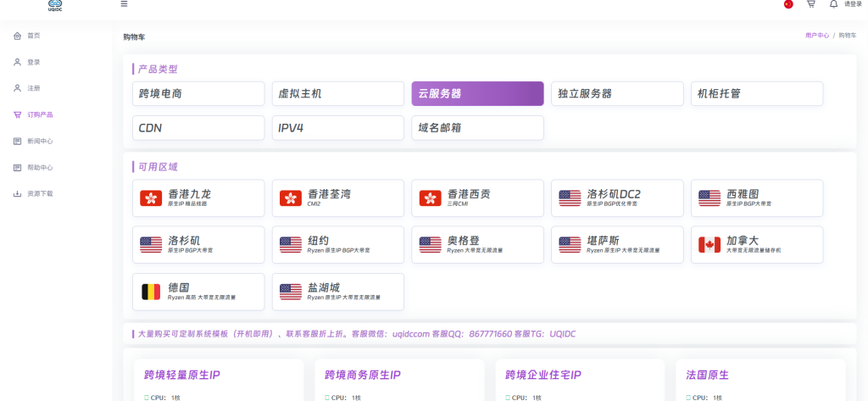Click the download icon beside 资源下载
Viewport: 868px width, 401px height.
(17, 194)
